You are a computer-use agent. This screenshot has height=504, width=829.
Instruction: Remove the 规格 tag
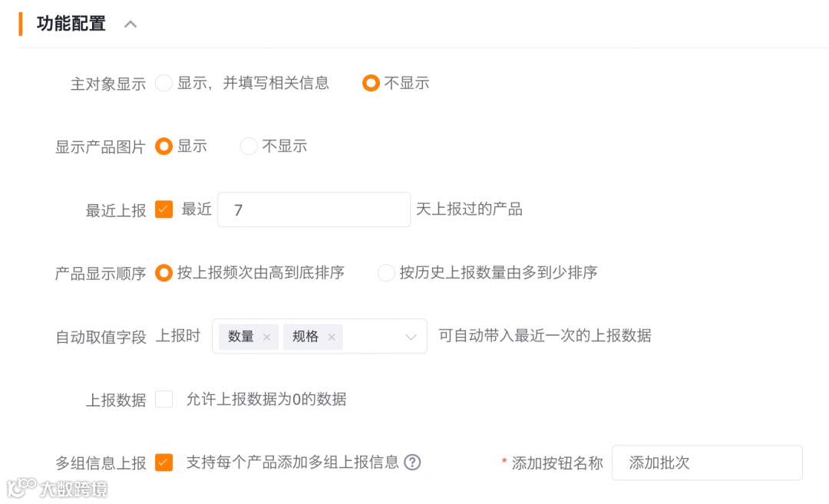point(332,337)
